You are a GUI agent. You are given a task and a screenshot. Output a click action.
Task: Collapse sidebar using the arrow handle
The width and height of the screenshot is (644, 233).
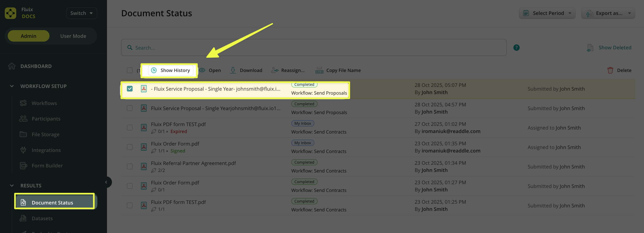[x=106, y=182]
